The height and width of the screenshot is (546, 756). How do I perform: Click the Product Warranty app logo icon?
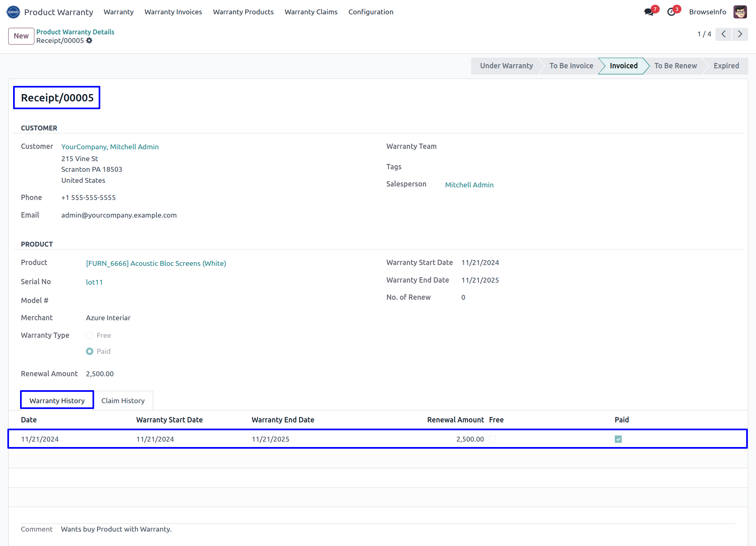(13, 12)
